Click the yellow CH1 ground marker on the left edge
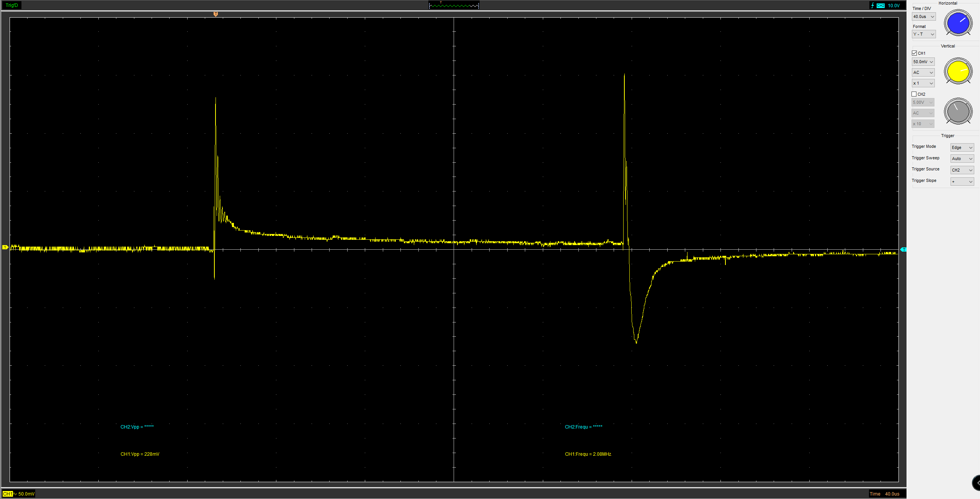Screen dimensions: 980x499 pyautogui.click(x=5, y=247)
